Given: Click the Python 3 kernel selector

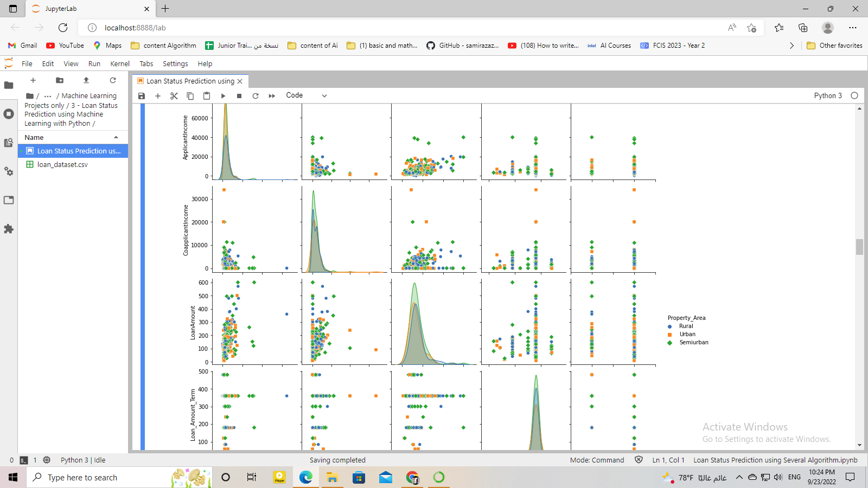Looking at the screenshot, I should click(828, 95).
